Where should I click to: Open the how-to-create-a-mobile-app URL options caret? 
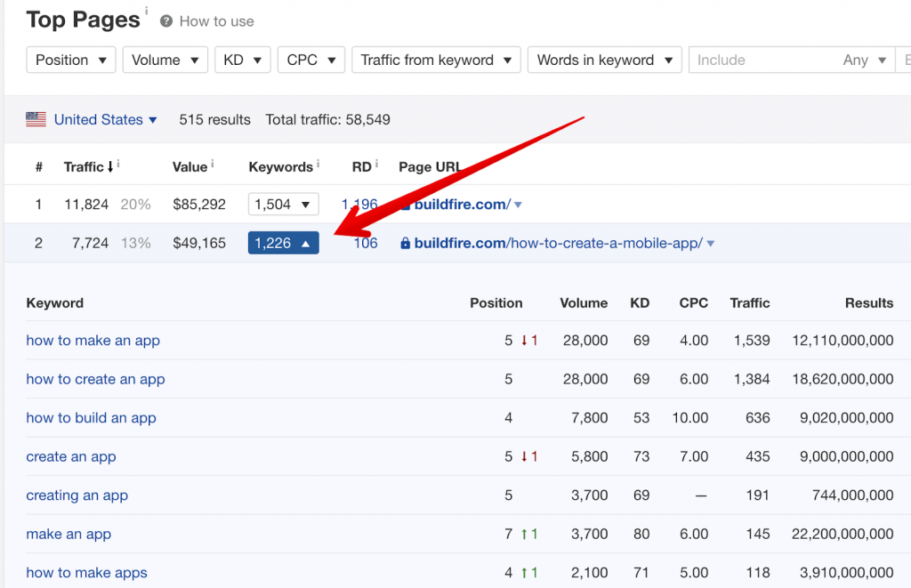pos(710,242)
